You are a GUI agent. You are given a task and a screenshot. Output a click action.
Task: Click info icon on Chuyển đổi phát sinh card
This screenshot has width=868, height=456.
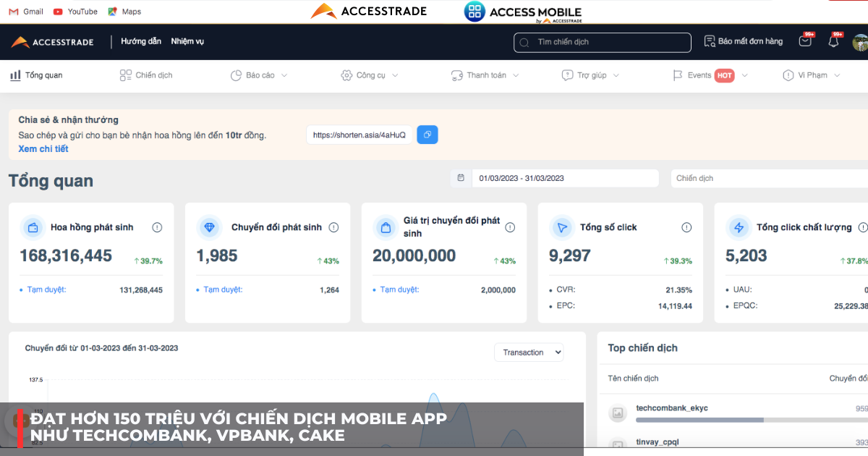[x=333, y=227]
